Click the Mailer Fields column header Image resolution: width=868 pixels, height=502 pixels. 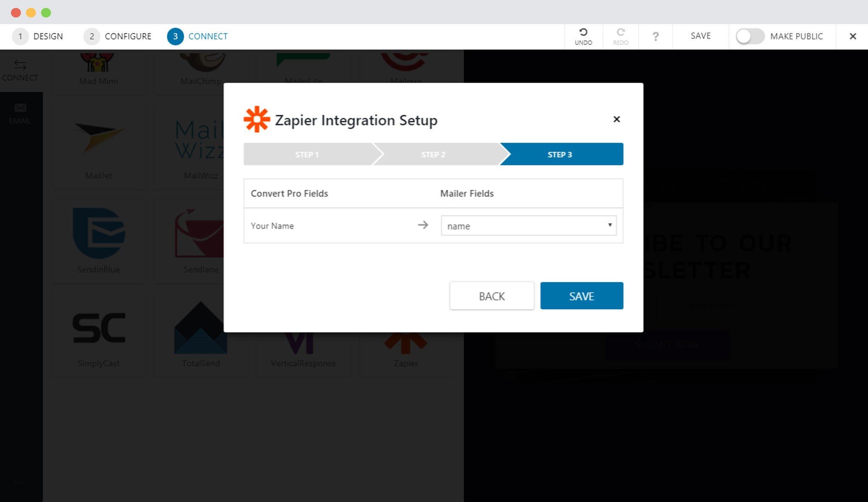tap(467, 193)
